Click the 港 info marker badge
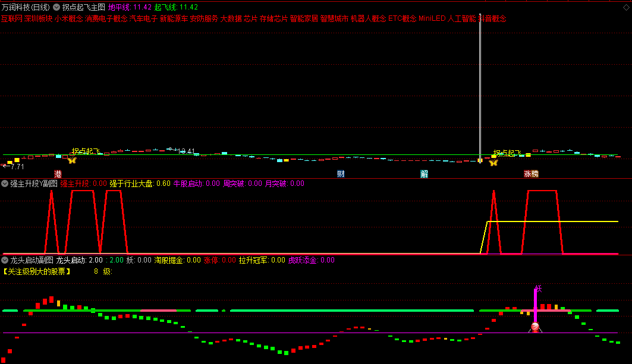 pyautogui.click(x=58, y=174)
